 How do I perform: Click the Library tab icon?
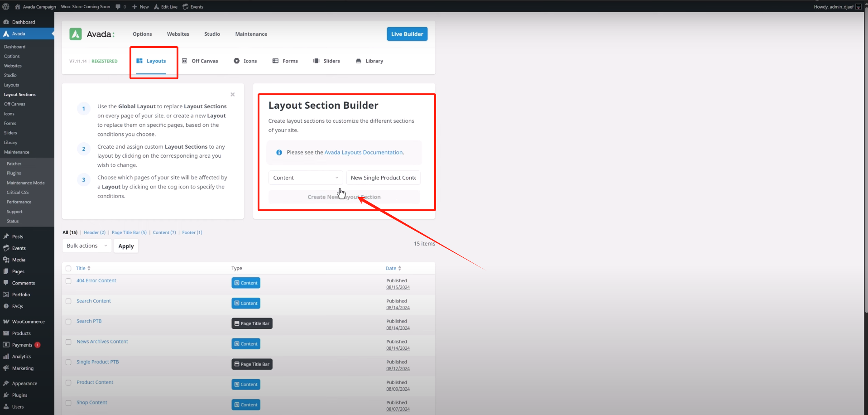pos(359,61)
